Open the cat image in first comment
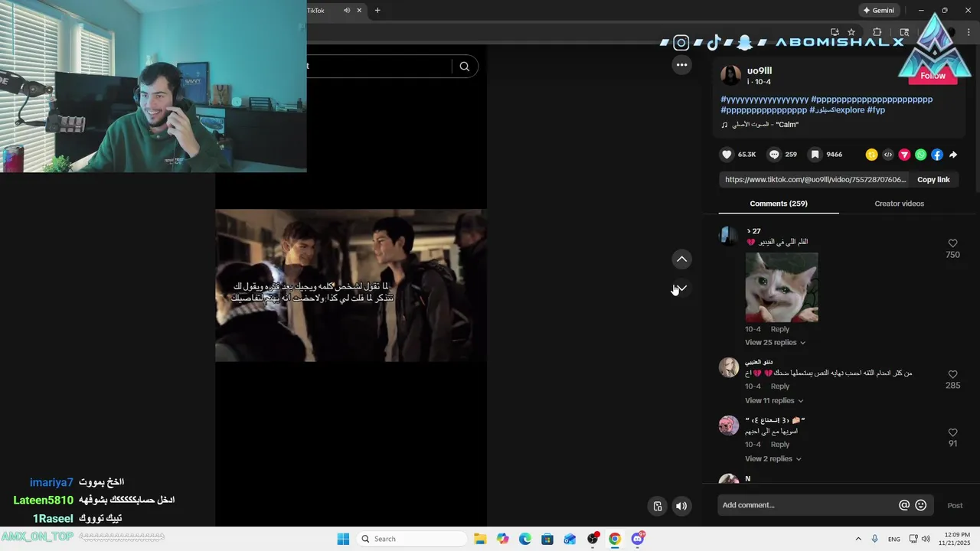The width and height of the screenshot is (980, 551). click(x=782, y=287)
